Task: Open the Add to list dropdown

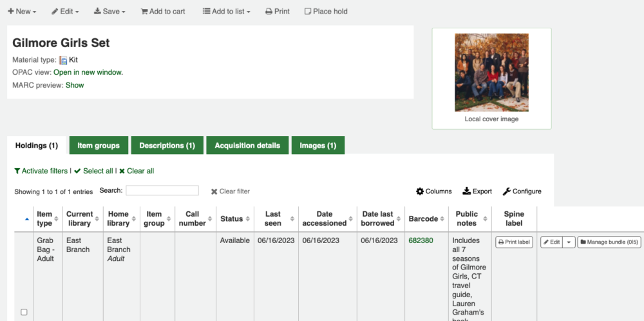Action: [226, 12]
